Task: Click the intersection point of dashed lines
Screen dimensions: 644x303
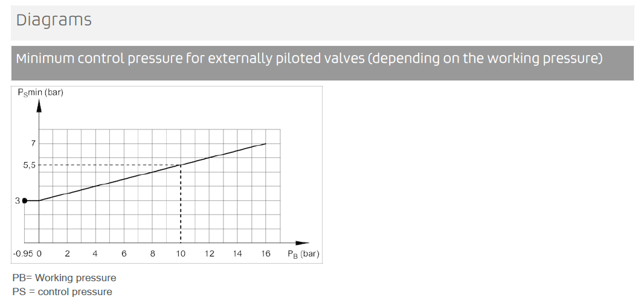Action: [181, 165]
